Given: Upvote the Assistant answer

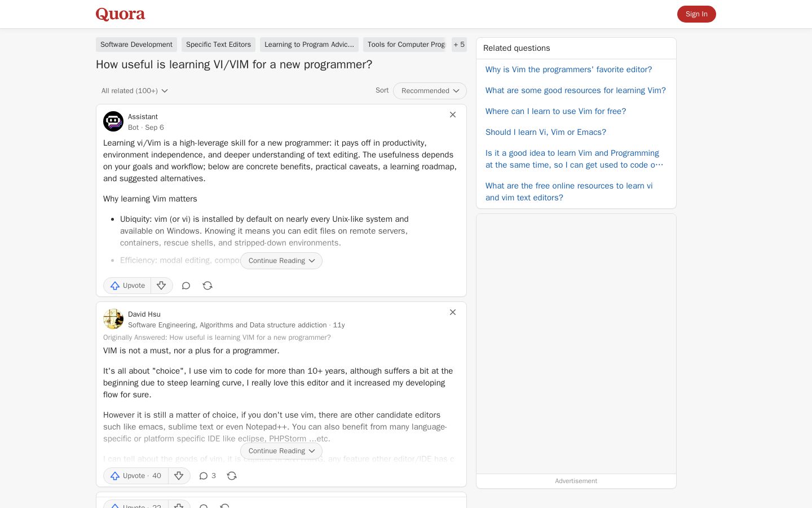Looking at the screenshot, I should (127, 286).
